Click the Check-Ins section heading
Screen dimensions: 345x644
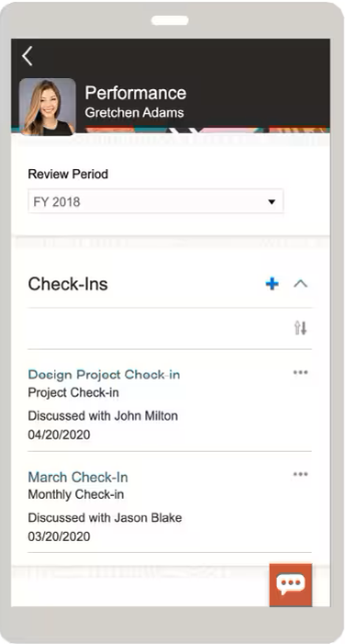pyautogui.click(x=68, y=284)
